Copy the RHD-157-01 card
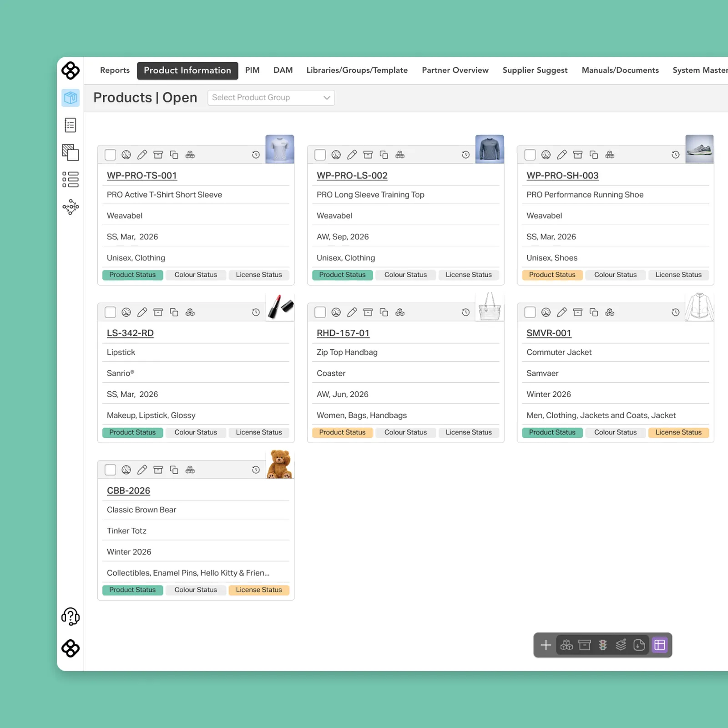This screenshot has height=728, width=728. [384, 312]
